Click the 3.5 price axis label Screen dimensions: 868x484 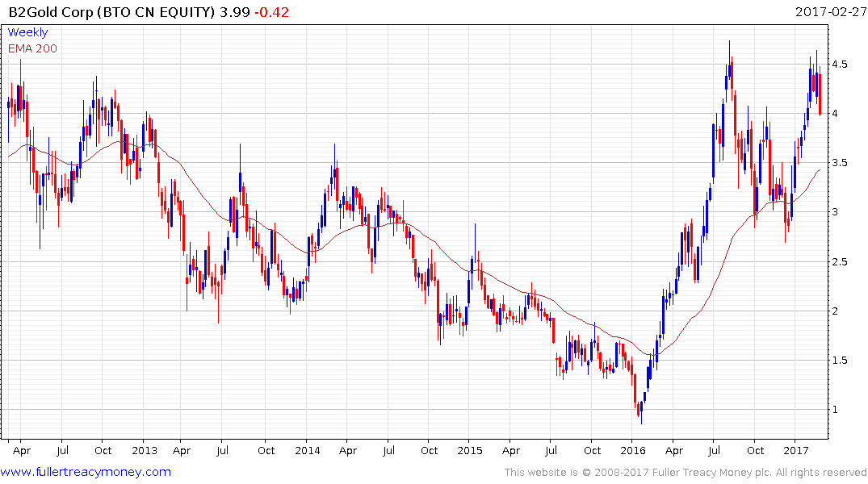click(839, 163)
